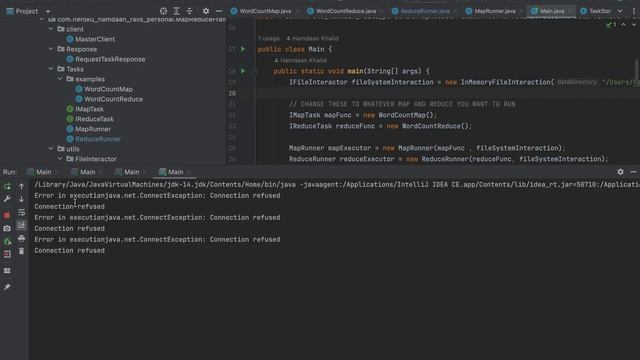Collapse the Response folder

point(51,49)
